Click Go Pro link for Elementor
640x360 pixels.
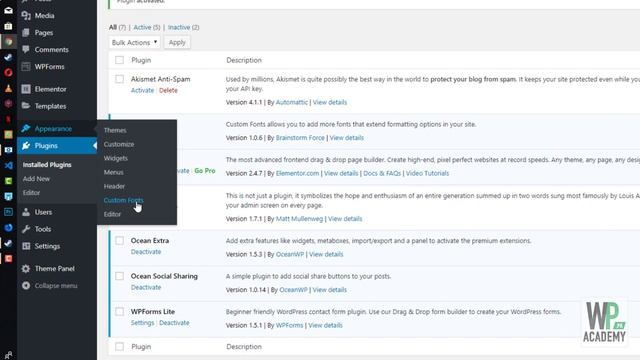[x=204, y=171]
